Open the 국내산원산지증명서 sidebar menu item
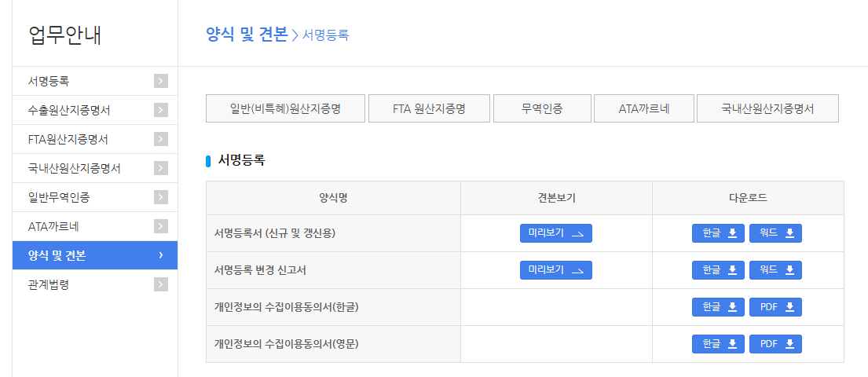The width and height of the screenshot is (868, 377). click(x=95, y=168)
